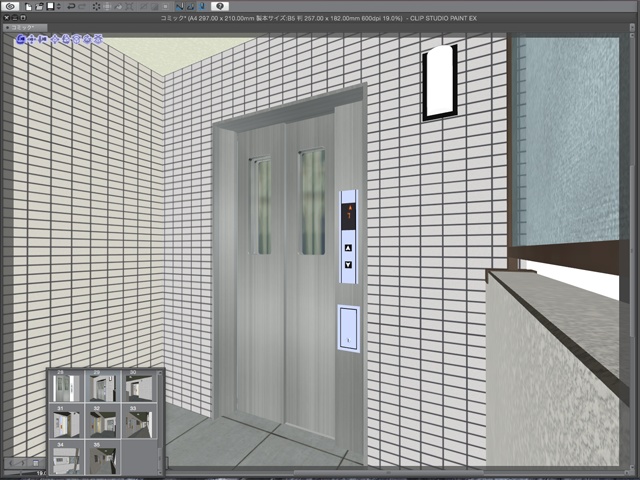Choose camera preset thumbnail 35

point(103,458)
